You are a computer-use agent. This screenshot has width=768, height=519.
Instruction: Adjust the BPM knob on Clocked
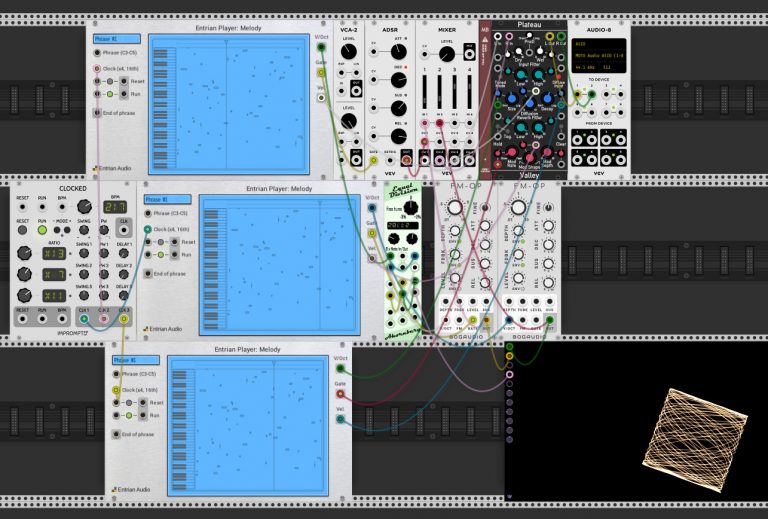click(84, 207)
